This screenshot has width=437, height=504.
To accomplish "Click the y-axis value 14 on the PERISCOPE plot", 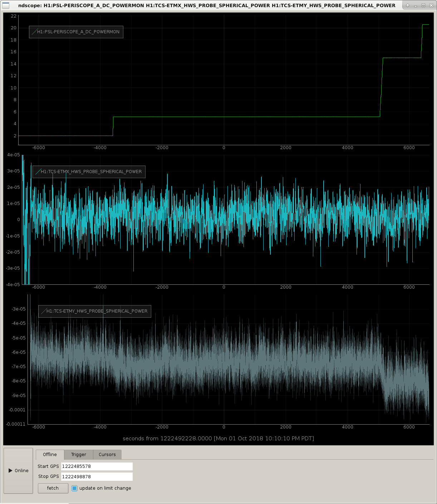I will pos(14,64).
